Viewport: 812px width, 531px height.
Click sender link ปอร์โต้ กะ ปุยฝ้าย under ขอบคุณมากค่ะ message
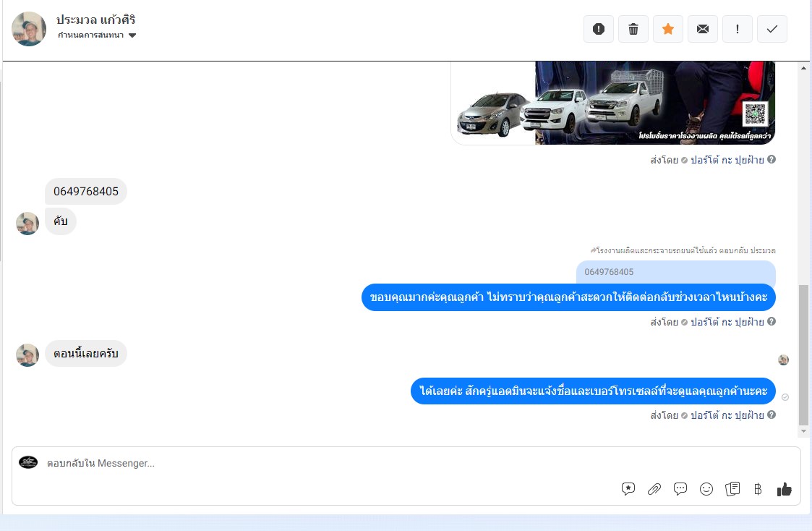727,322
